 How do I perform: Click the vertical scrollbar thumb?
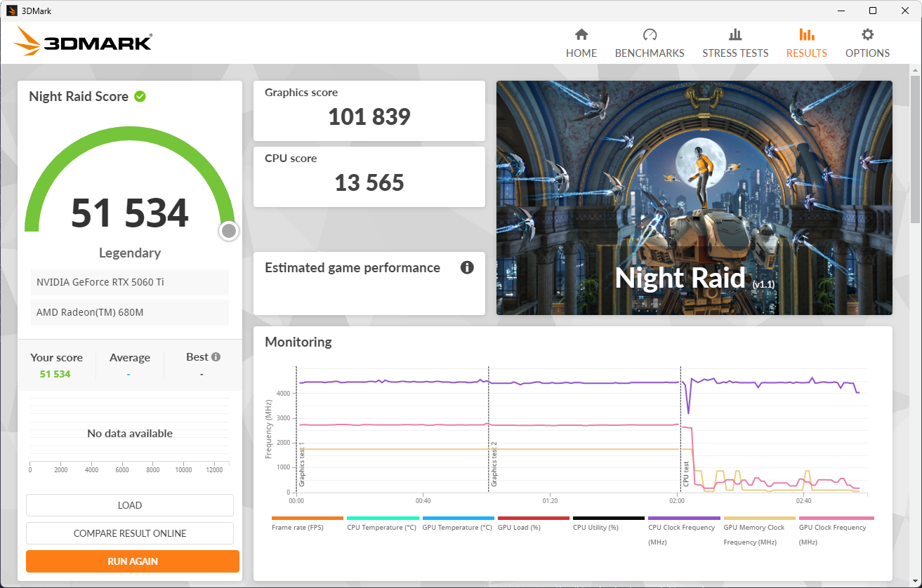point(915,147)
